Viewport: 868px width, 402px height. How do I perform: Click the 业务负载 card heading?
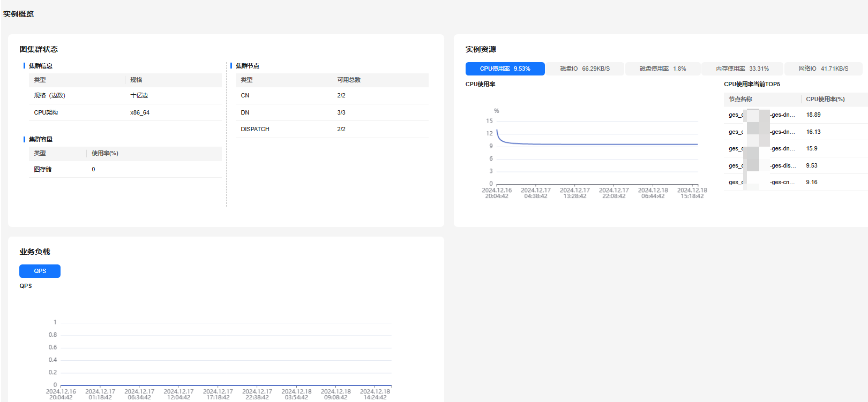click(35, 252)
